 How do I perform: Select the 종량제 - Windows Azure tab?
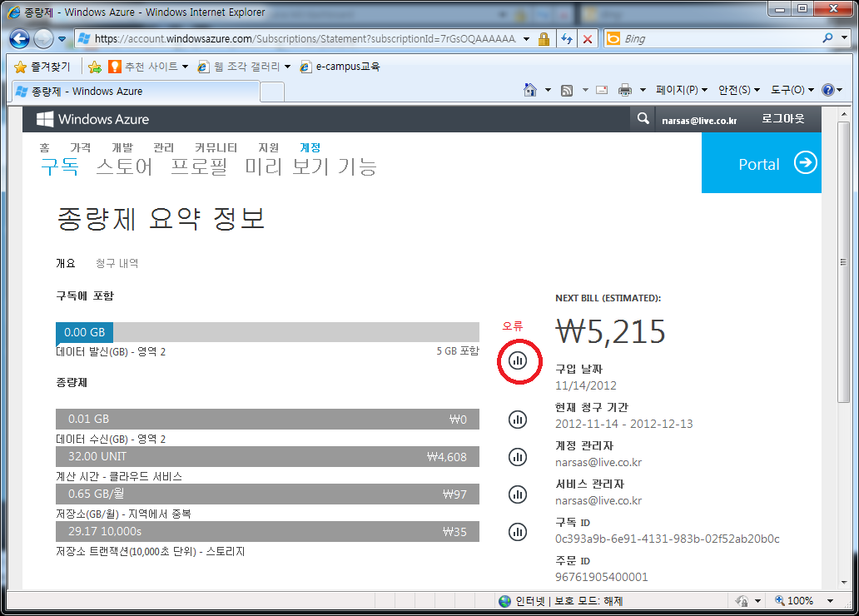136,92
